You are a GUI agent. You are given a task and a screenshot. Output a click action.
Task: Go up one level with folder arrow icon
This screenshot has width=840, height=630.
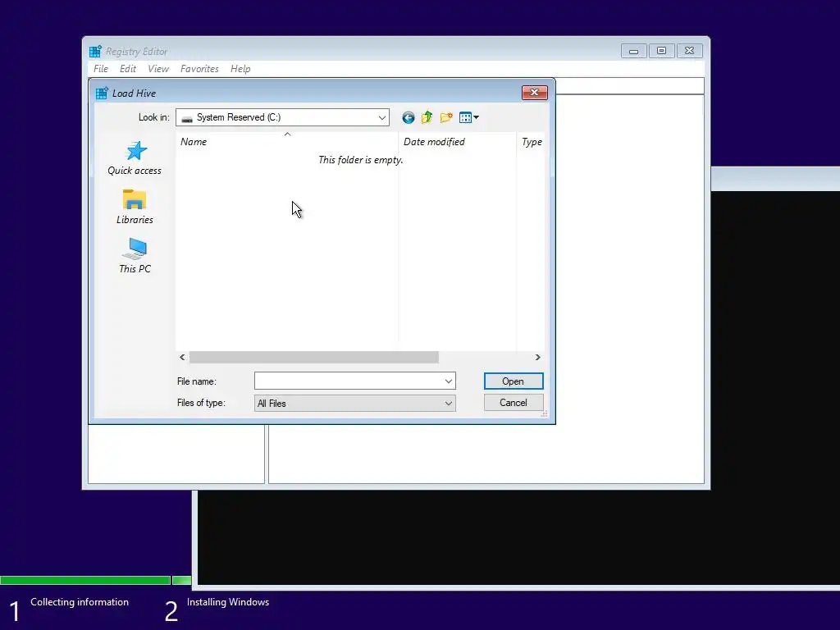pos(427,117)
